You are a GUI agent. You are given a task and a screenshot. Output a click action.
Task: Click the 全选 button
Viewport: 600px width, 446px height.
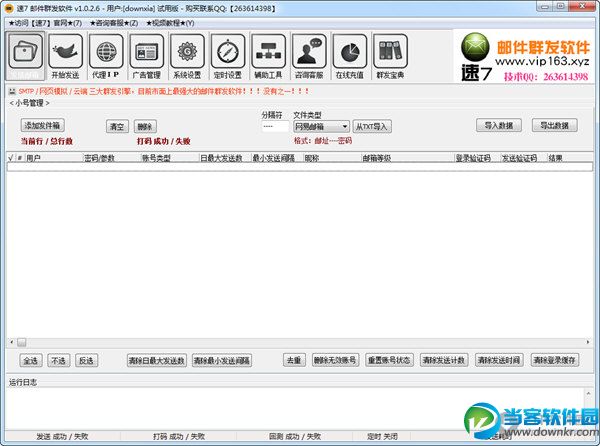point(31,360)
